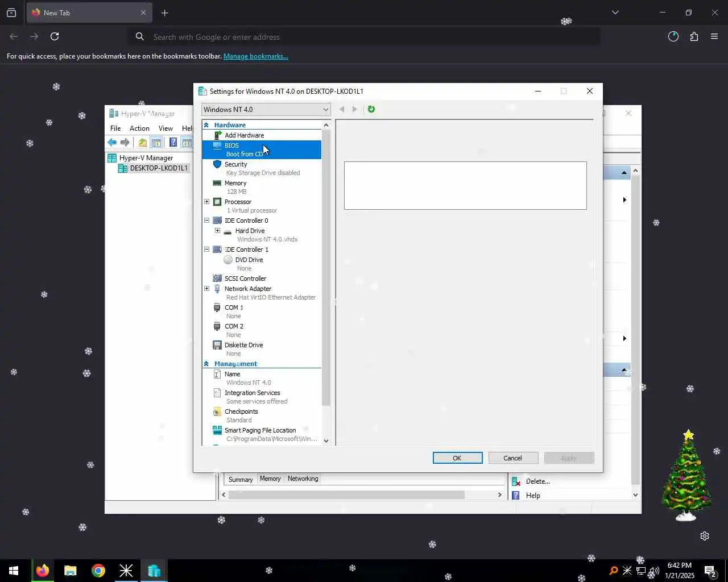Screen dimensions: 728x582
Task: Click the IDE Controller 1 icon
Action: tap(217, 250)
